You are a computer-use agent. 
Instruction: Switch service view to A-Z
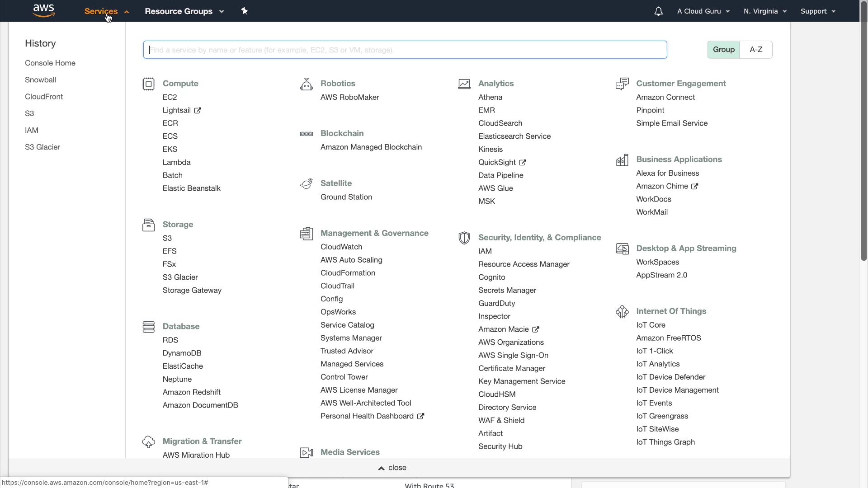[756, 50]
